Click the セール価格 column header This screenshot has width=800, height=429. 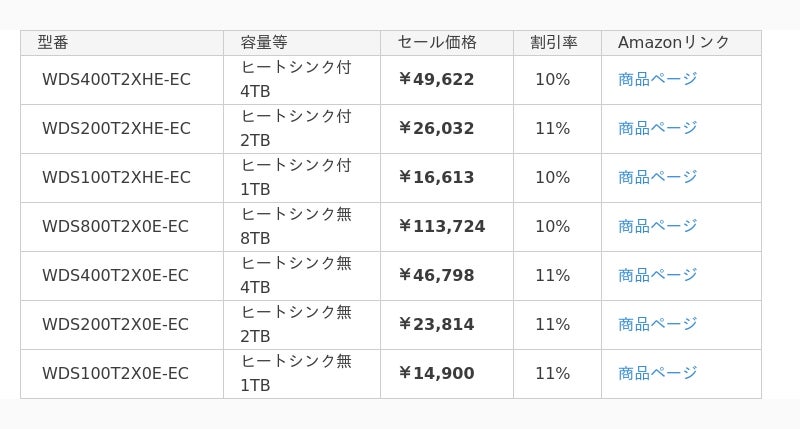coord(447,43)
